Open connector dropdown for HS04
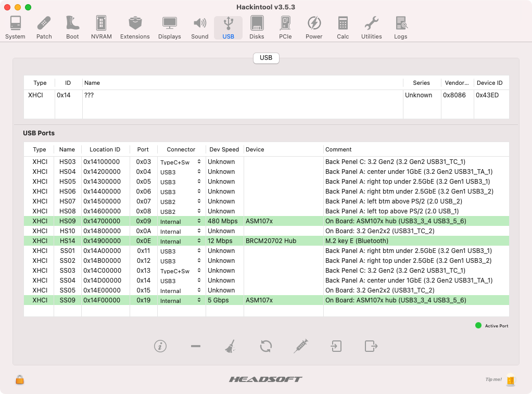Screen dimensions: 532x394 181,172
